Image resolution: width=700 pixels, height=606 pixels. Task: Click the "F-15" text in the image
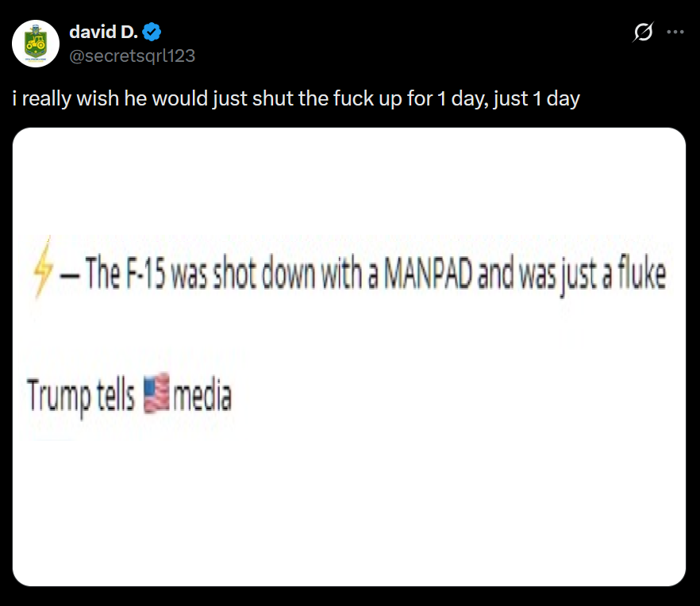(146, 274)
